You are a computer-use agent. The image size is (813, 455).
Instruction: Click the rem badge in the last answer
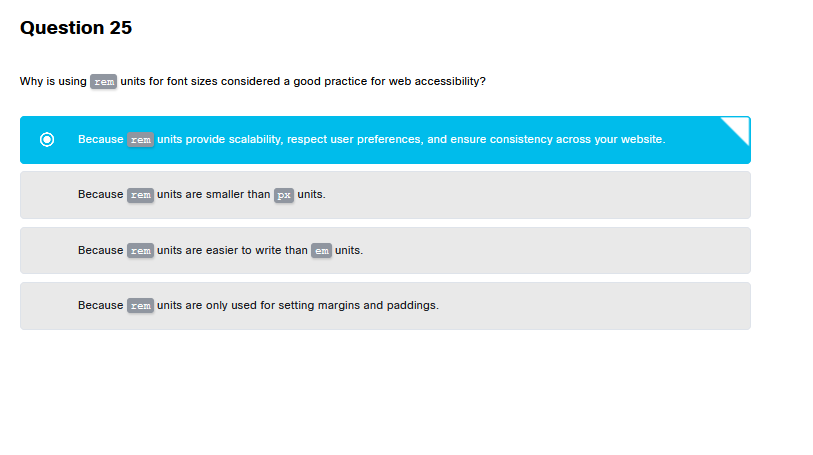[140, 305]
